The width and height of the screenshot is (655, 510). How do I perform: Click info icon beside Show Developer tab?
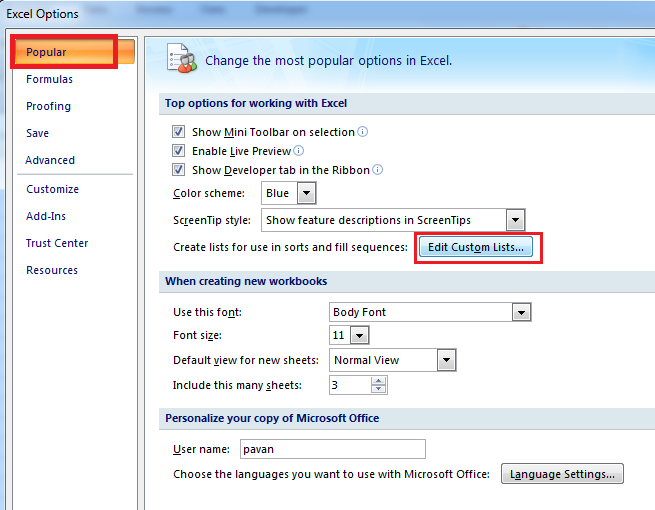tap(378, 170)
